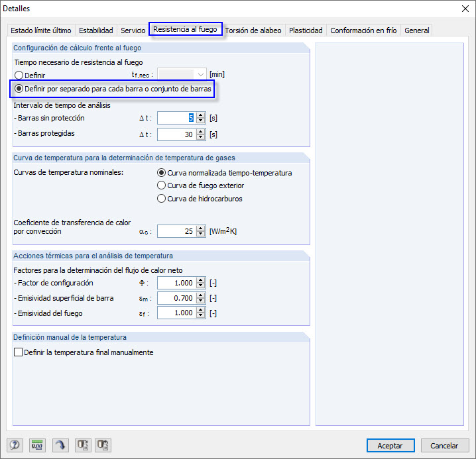
Task: Open units and decimal places settings icon
Action: [x=37, y=445]
